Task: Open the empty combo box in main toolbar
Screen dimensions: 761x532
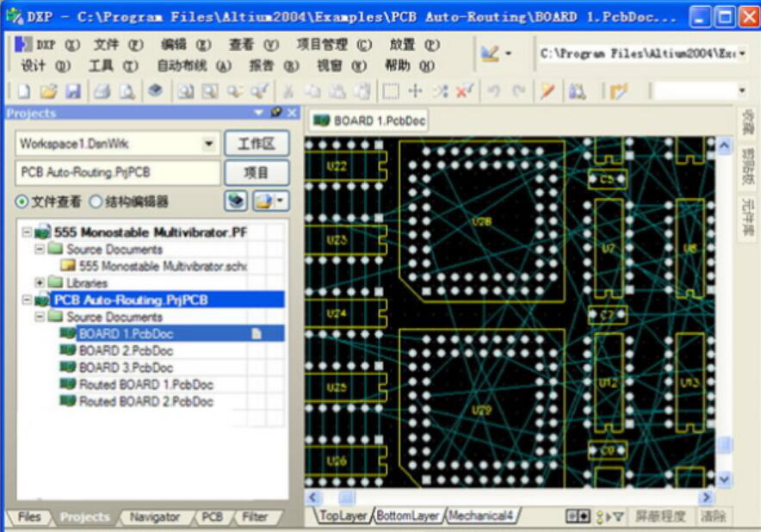Action: tap(742, 90)
